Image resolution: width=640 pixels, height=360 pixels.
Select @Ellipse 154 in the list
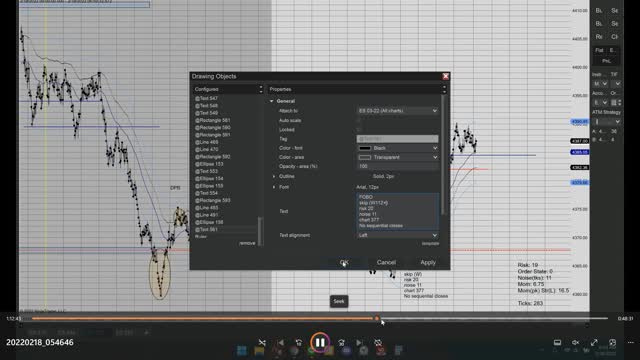209,179
